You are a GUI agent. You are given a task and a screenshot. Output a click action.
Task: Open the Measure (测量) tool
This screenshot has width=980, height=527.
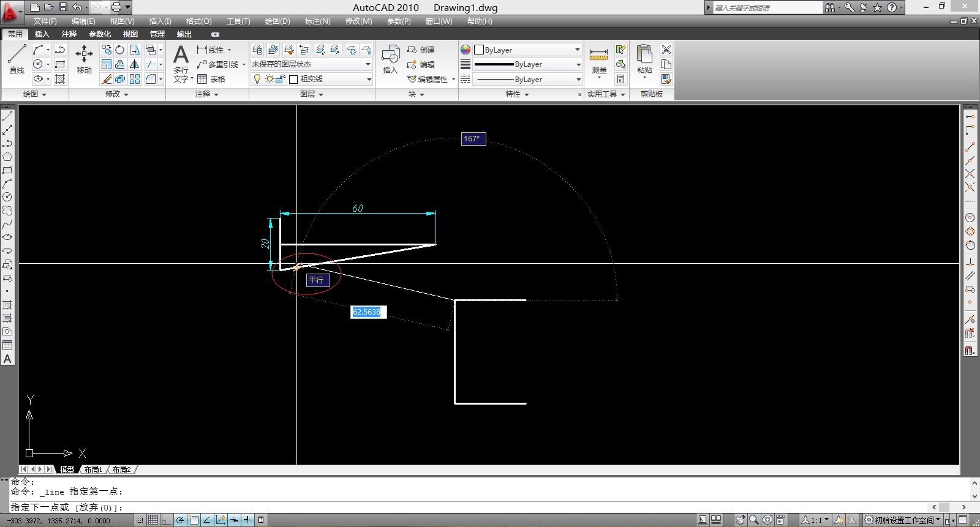coord(598,59)
